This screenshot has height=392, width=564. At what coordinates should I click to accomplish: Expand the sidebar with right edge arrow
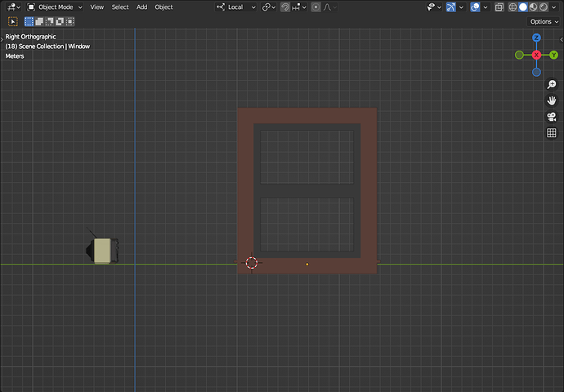point(562,39)
